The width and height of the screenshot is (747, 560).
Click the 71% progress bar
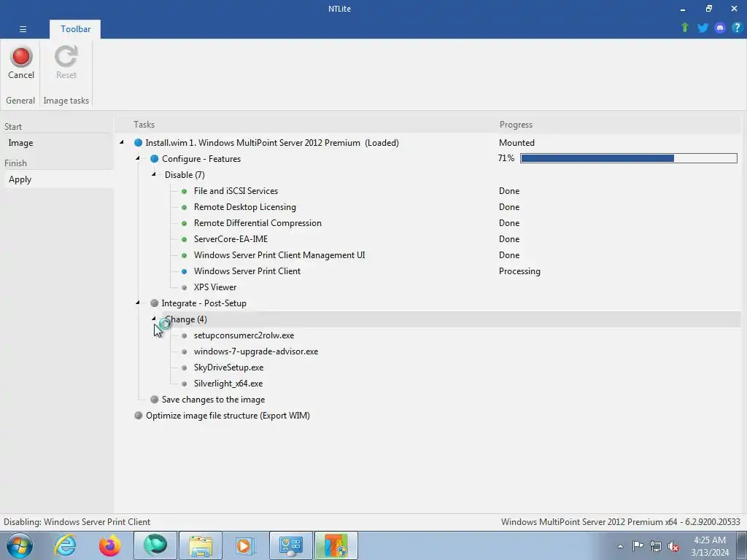point(628,158)
